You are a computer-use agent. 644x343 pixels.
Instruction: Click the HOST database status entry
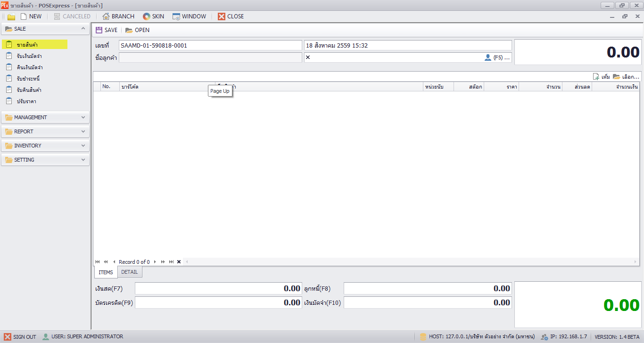[x=477, y=337]
